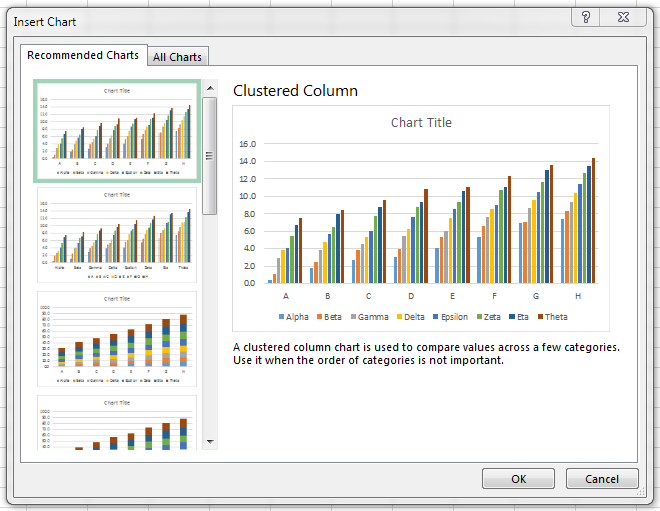
Task: Open the Help question mark button
Action: [x=585, y=17]
